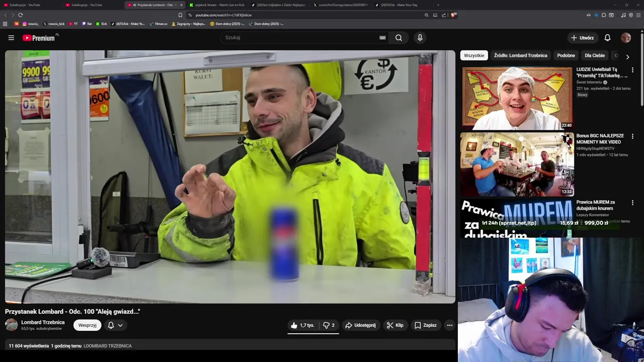644x362 pixels.
Task: Open browser zoom magnifier icon
Action: (x=427, y=15)
